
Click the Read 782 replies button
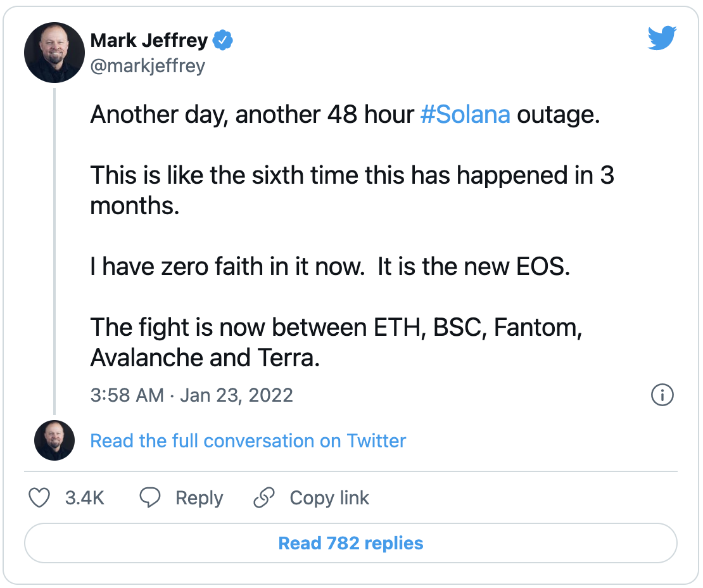tap(351, 543)
